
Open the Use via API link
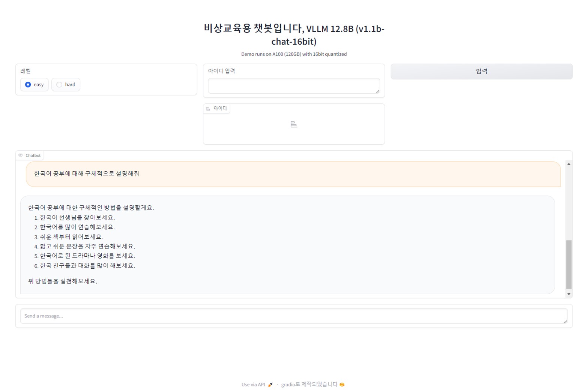point(253,385)
